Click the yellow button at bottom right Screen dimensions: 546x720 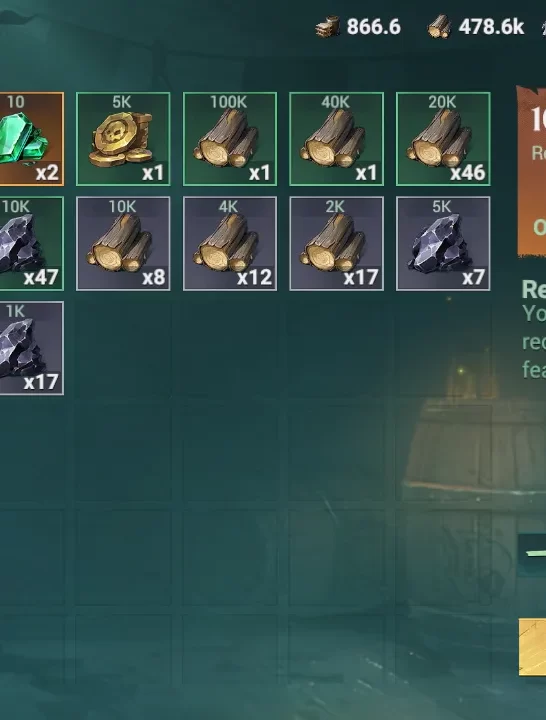(x=533, y=647)
